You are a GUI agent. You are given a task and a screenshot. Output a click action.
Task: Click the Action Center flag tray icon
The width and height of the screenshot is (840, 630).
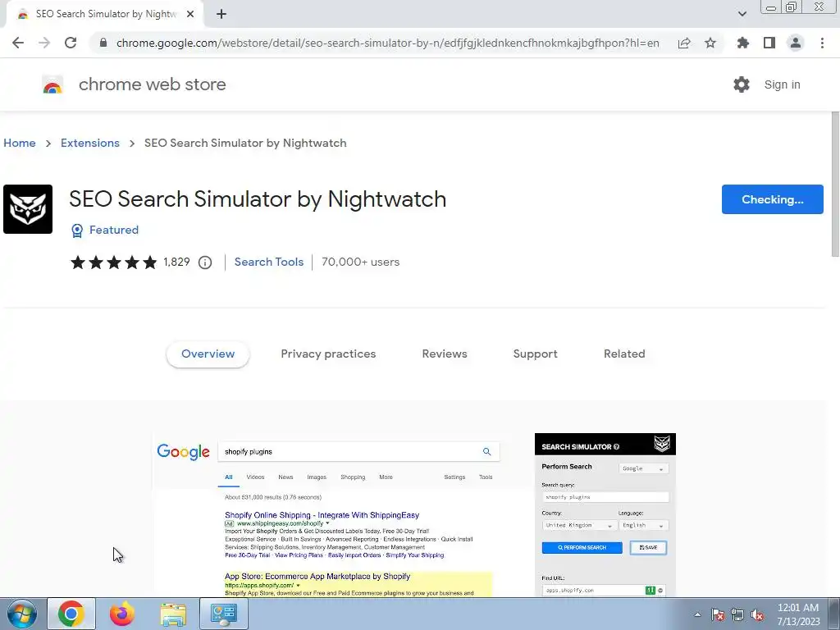coord(718,614)
